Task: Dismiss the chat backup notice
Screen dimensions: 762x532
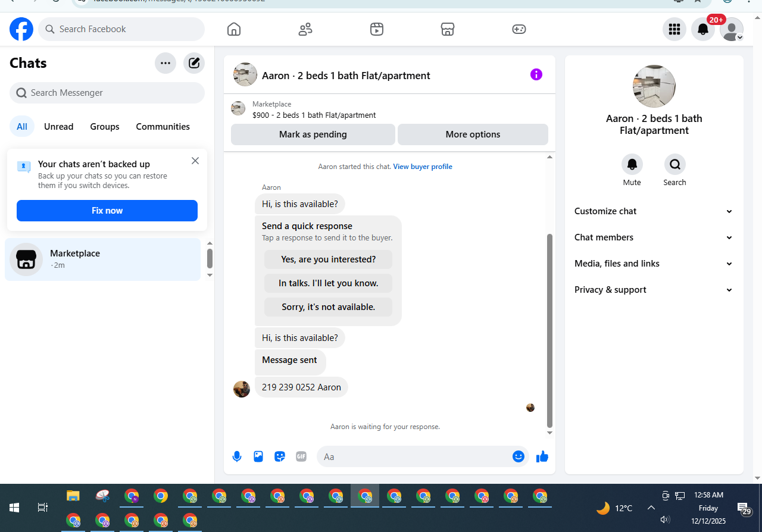Action: [195, 161]
